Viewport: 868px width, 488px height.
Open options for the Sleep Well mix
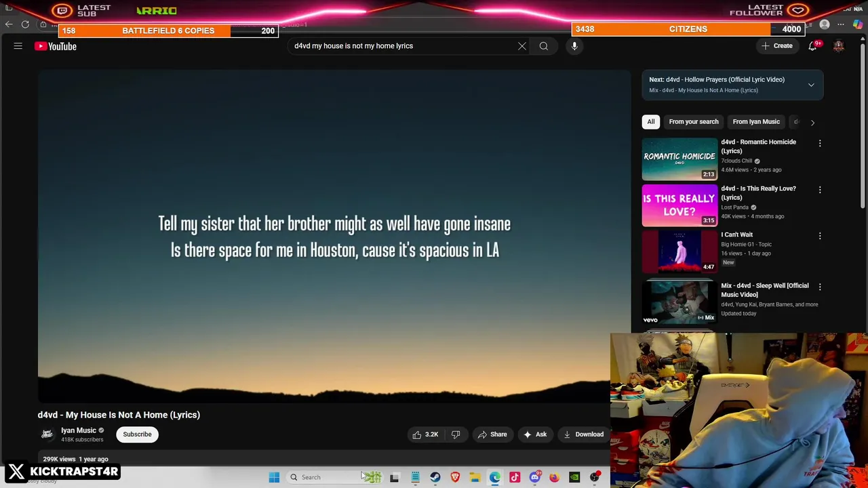click(x=820, y=287)
